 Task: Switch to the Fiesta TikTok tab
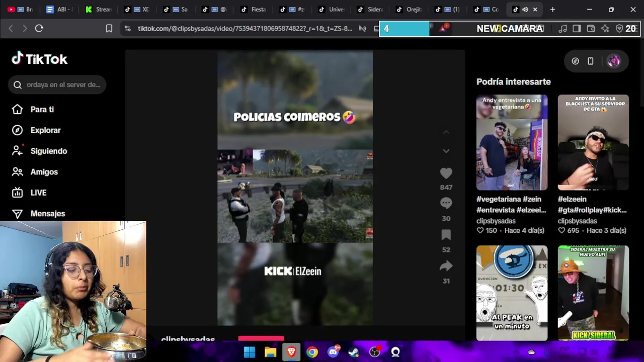(x=253, y=9)
